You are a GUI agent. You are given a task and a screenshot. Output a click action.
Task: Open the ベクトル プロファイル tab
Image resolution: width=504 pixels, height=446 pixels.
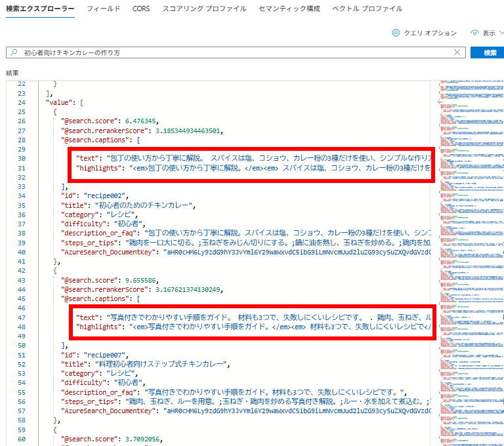367,9
